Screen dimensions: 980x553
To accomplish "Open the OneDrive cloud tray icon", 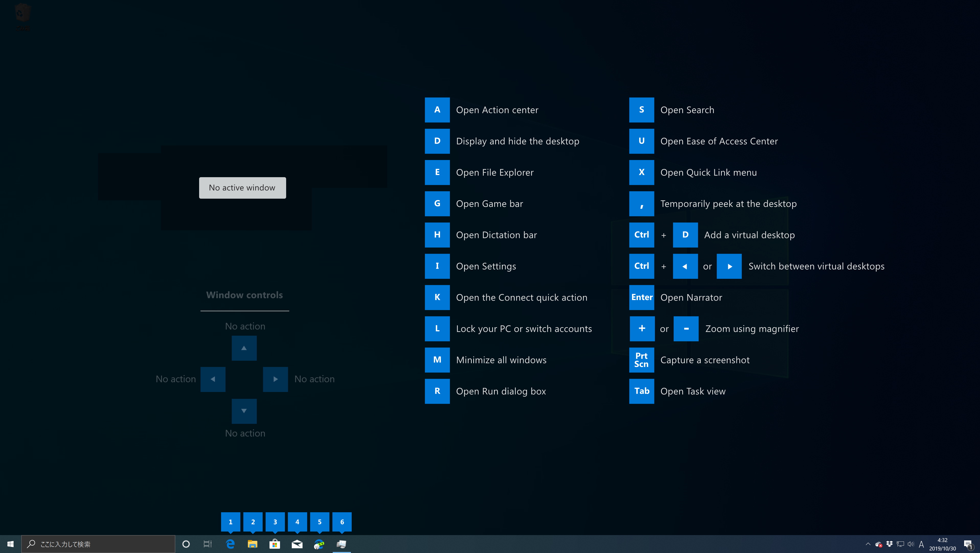I will tap(879, 544).
